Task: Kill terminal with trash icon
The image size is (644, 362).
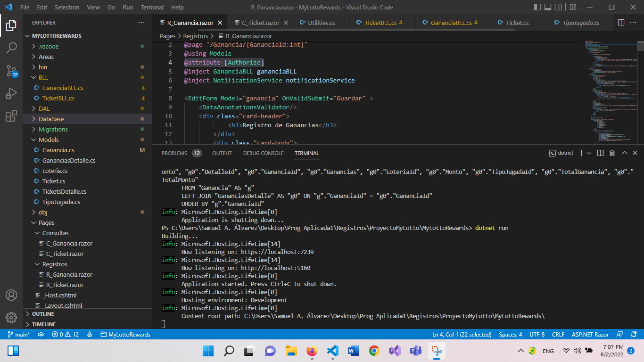Action: click(612, 153)
